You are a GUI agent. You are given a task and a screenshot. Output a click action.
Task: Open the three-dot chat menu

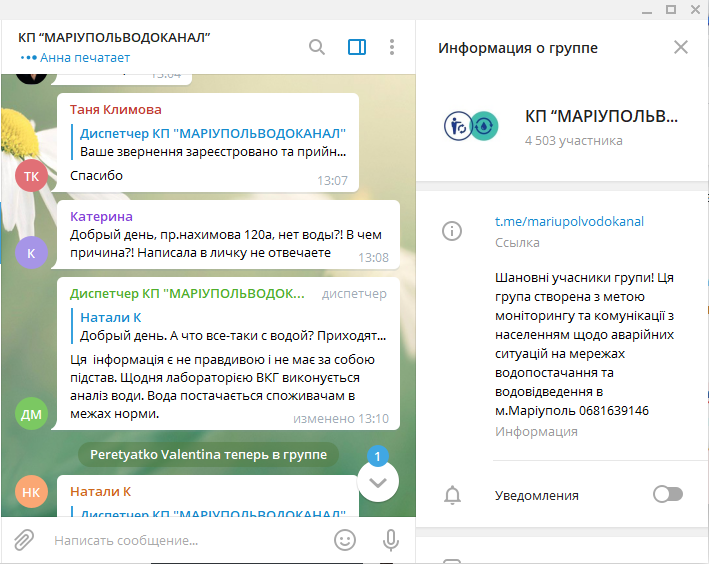pyautogui.click(x=392, y=47)
